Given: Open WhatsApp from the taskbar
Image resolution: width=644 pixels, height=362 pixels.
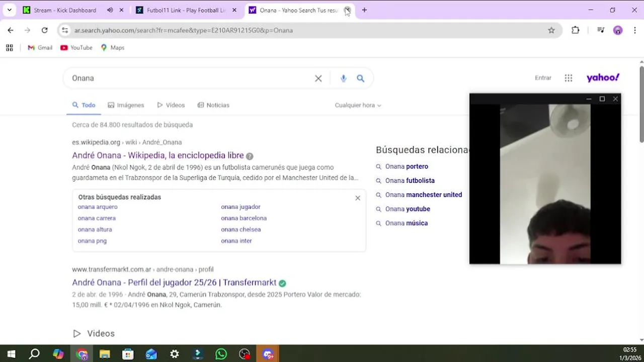Looking at the screenshot, I should tap(221, 354).
